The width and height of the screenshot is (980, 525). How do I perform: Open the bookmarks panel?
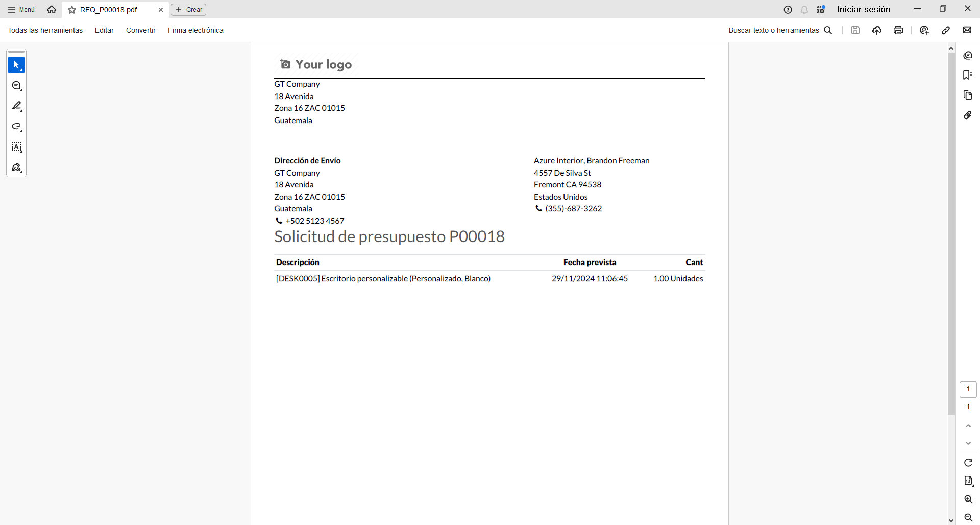[x=967, y=75]
